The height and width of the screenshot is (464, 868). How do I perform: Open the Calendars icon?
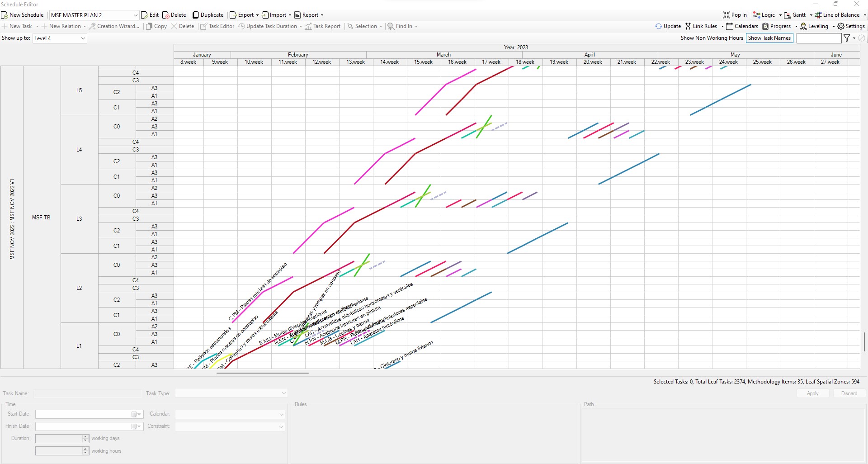pyautogui.click(x=730, y=26)
